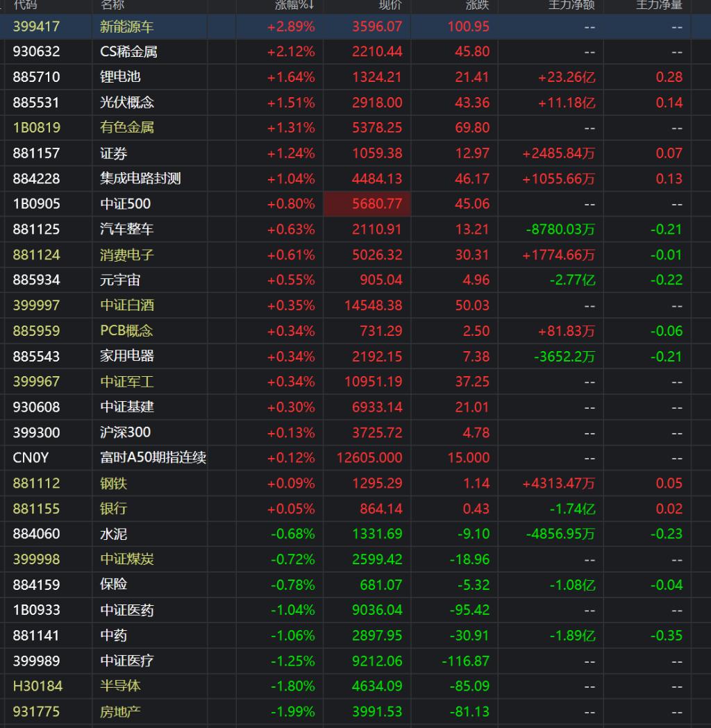This screenshot has height=728, width=711.
Task: Sort by the 涨幅% column header
Action: click(x=291, y=6)
